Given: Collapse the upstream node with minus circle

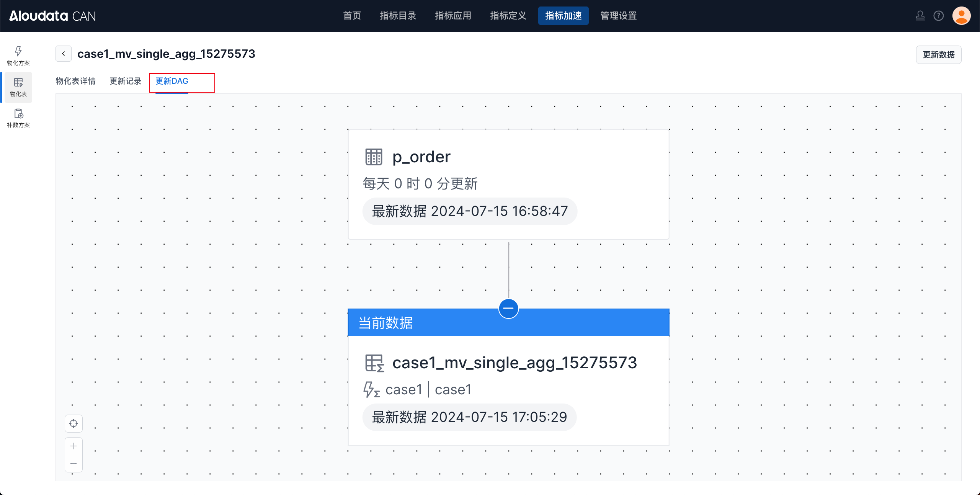Looking at the screenshot, I should pyautogui.click(x=508, y=308).
